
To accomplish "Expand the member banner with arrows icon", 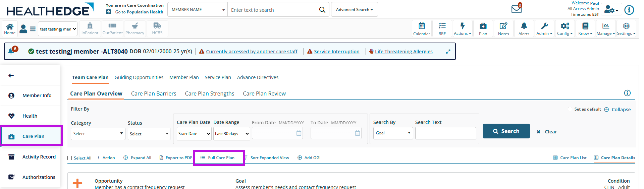I will [448, 52].
